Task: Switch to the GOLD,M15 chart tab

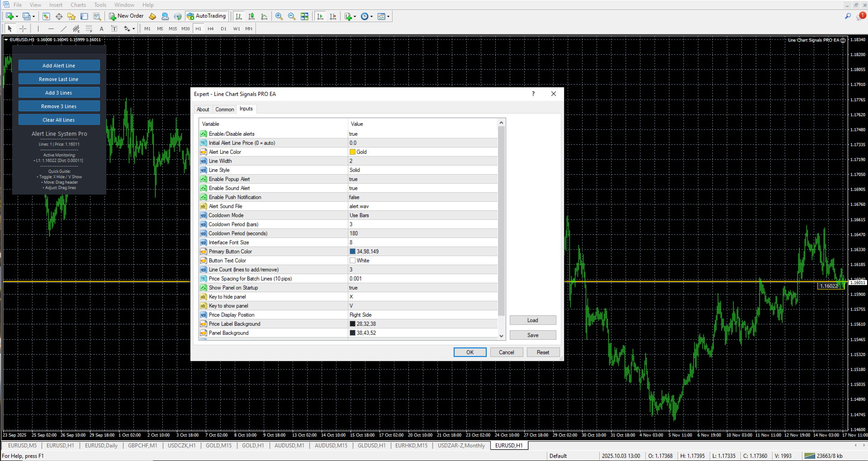Action: [218, 446]
